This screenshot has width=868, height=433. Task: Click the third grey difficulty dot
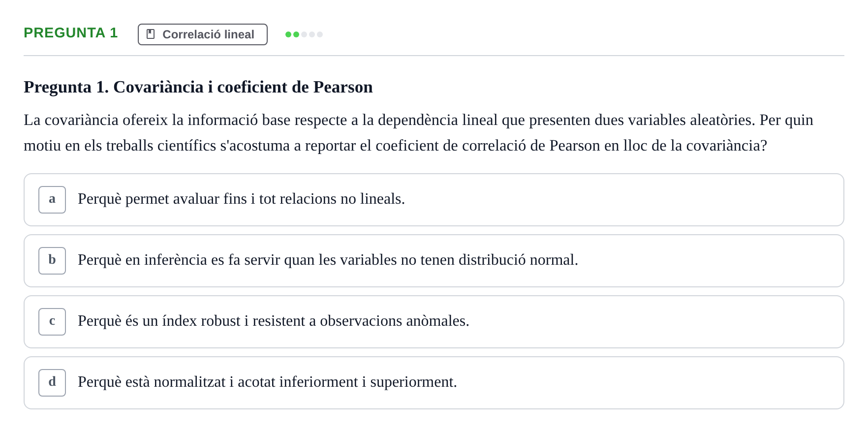304,34
